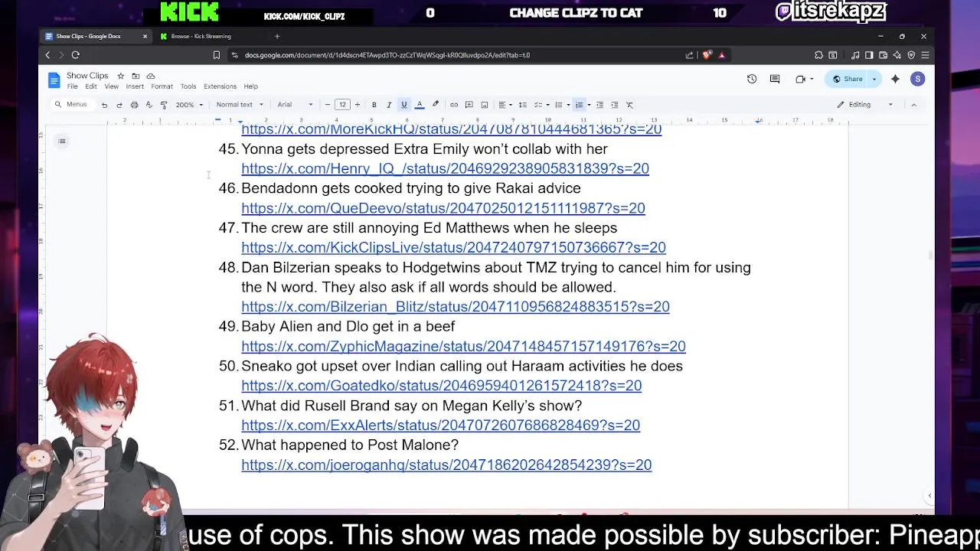The height and width of the screenshot is (551, 980).
Task: Open the ZyphicMagazine status link
Action: [x=463, y=346]
